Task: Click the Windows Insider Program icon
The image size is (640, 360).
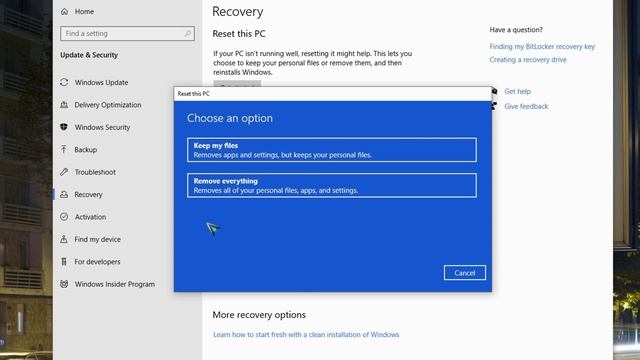Action: click(64, 284)
